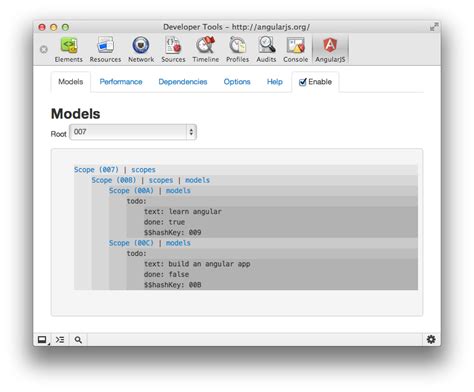Click the 'todo:' label under Scope (00C)

(136, 254)
